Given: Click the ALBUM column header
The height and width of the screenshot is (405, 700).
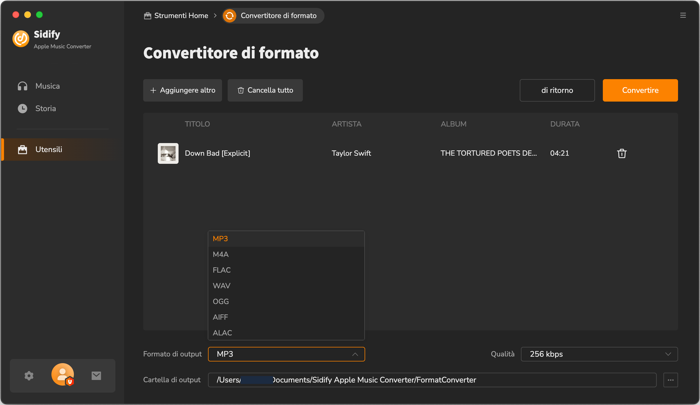Looking at the screenshot, I should tap(454, 124).
